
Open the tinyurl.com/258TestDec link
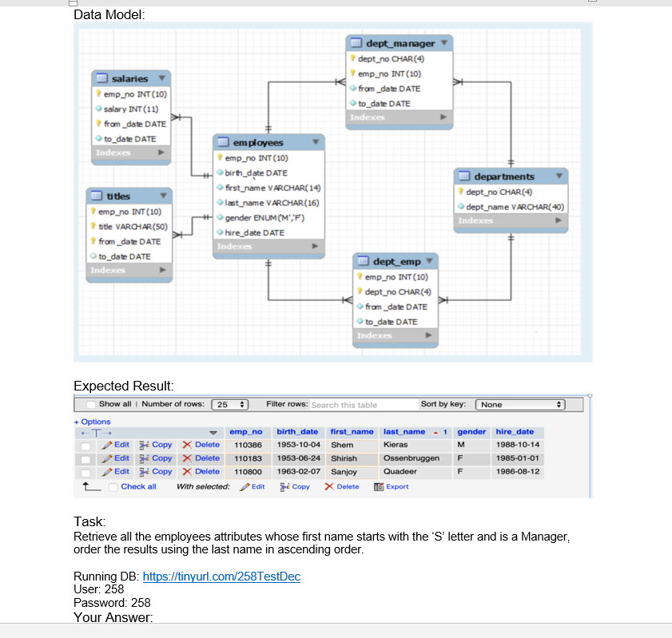coord(221,576)
